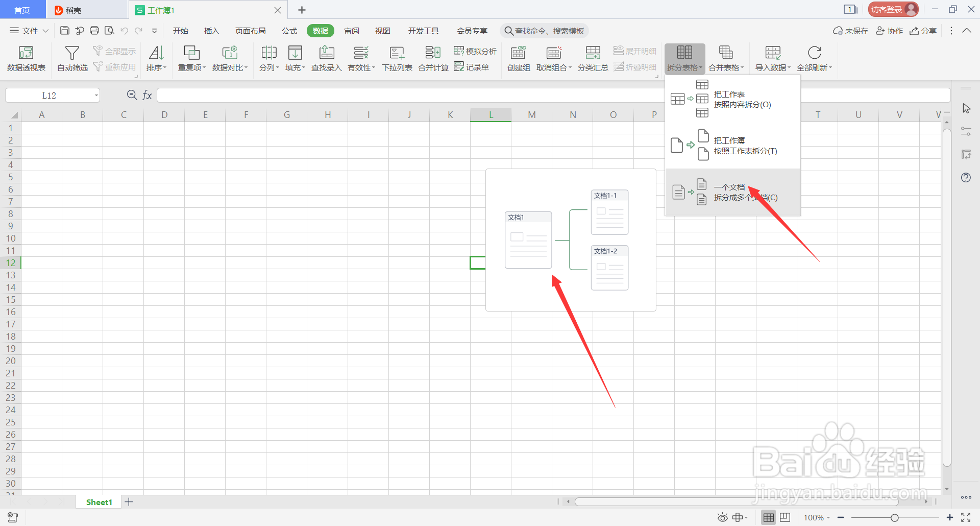Click the Unsaved (未保存) cloud button
The image size is (980, 526).
pos(850,31)
